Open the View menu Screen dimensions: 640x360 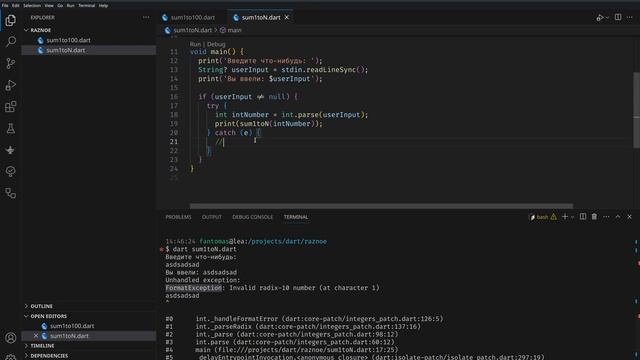pyautogui.click(x=49, y=6)
